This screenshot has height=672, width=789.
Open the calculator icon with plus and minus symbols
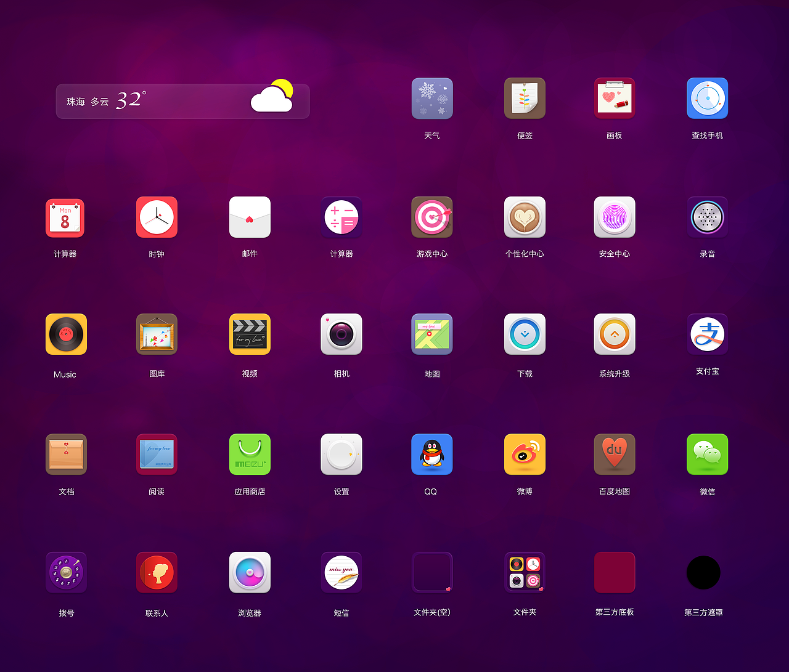point(341,217)
